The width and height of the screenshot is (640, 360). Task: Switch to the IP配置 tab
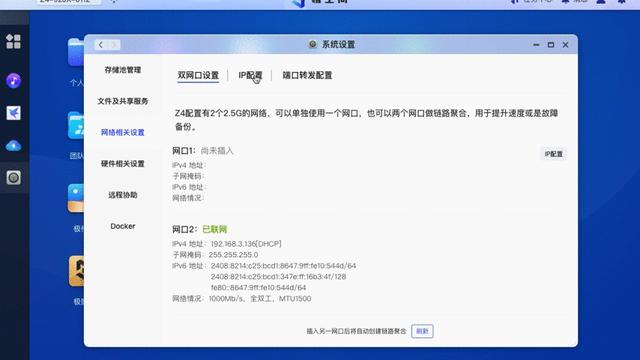click(x=250, y=76)
